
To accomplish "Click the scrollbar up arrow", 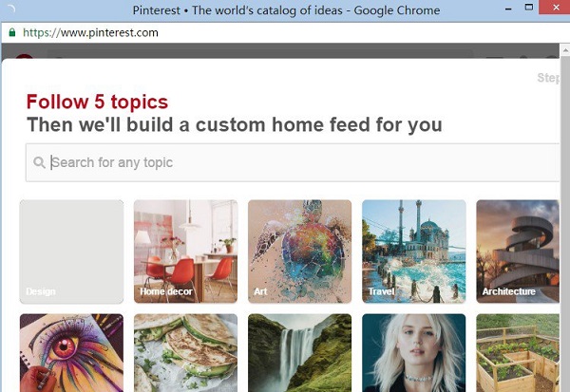I will (x=565, y=49).
